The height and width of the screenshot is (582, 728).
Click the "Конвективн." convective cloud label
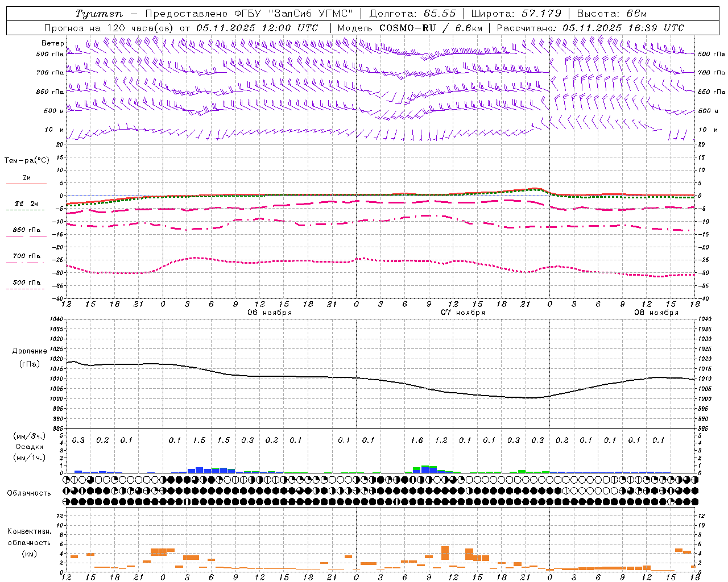tap(30, 531)
